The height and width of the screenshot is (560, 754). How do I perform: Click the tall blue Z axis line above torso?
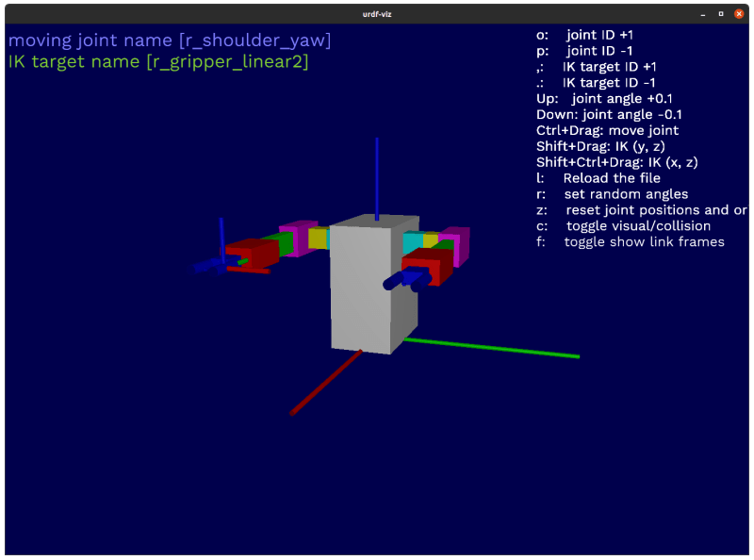(377, 179)
